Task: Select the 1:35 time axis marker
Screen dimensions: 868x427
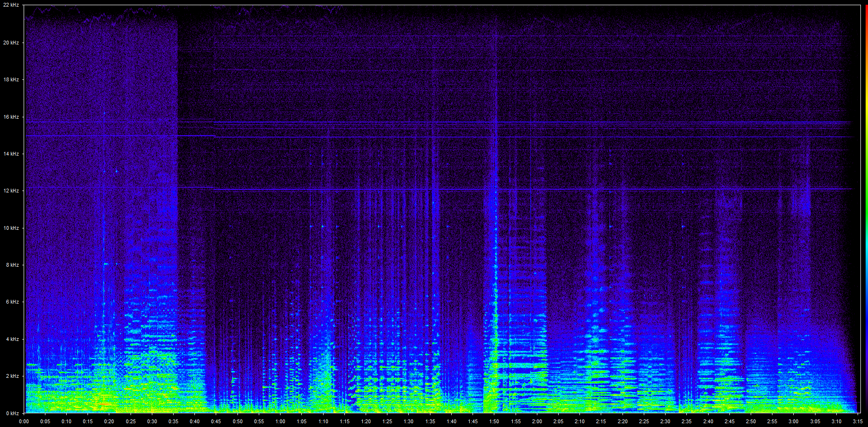Action: point(430,421)
